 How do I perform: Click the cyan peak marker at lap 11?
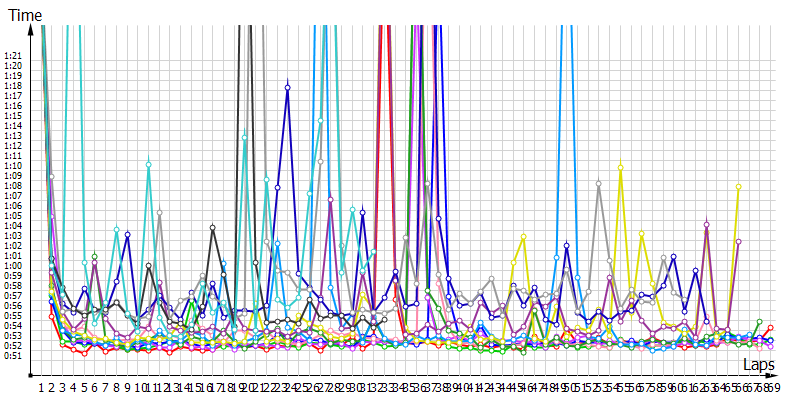(x=148, y=164)
